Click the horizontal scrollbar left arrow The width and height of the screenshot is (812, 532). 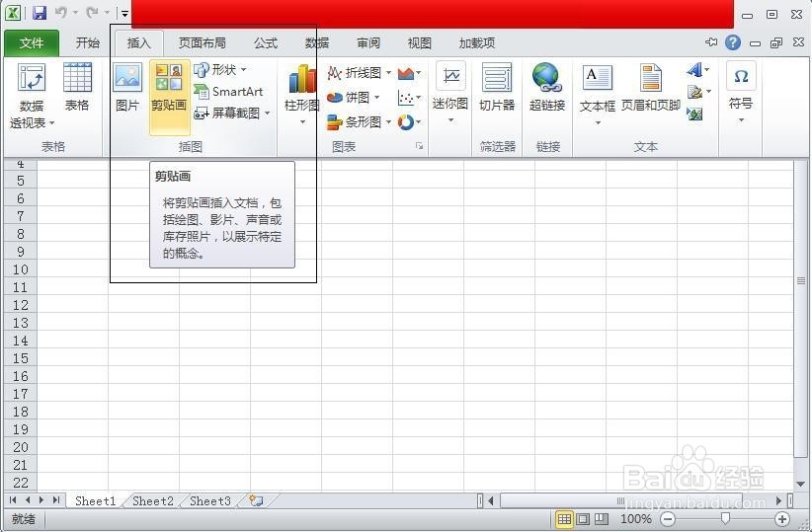pos(490,500)
